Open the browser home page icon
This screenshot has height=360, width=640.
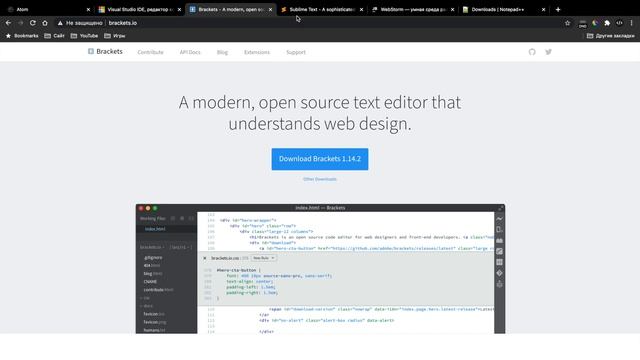[x=45, y=23]
